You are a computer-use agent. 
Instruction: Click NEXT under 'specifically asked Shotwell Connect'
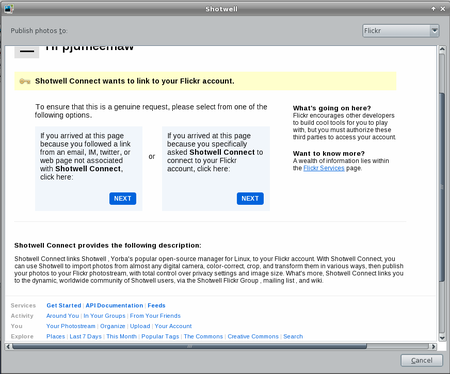click(250, 198)
